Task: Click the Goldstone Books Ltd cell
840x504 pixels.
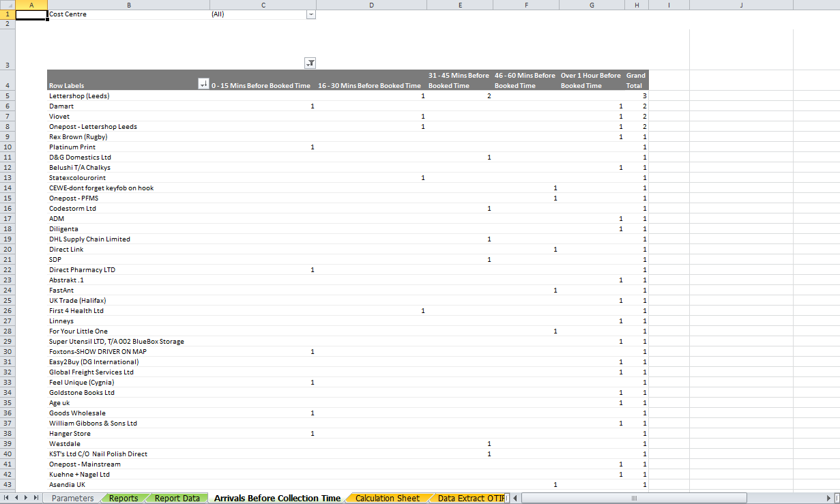Action: click(x=128, y=393)
